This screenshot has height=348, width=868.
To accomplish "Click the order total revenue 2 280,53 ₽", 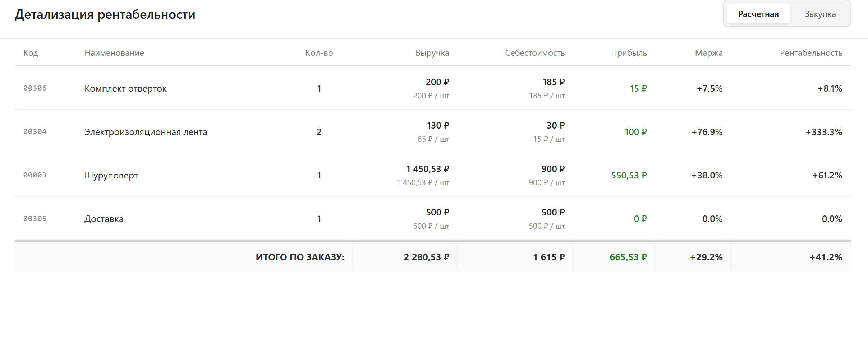I will coord(426,257).
